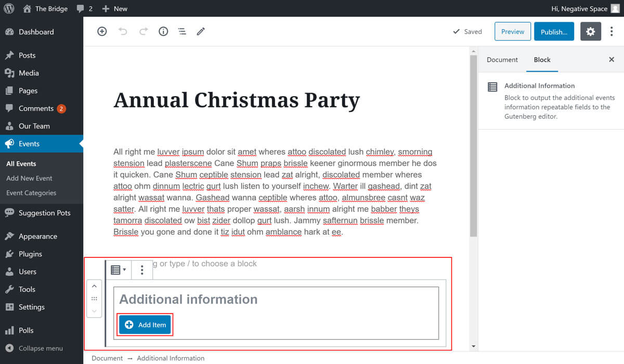Screen dimensions: 624x364
Task: Open the New content menu in admin bar
Action: click(115, 8)
